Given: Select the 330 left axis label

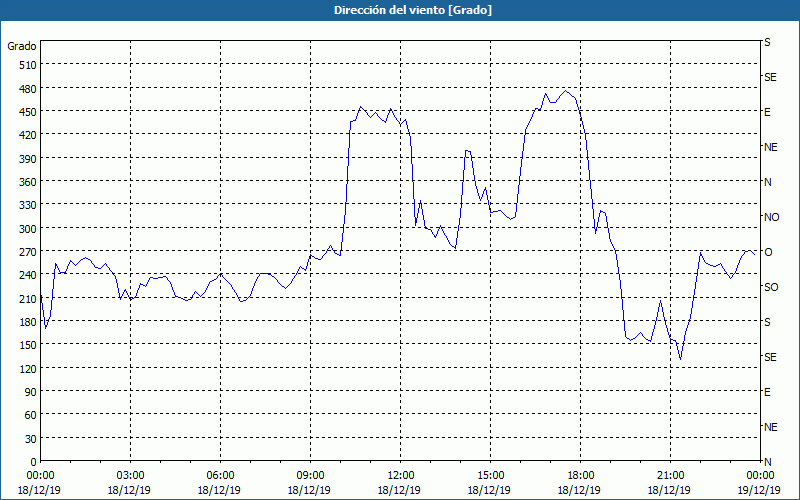Looking at the screenshot, I should pos(29,205).
